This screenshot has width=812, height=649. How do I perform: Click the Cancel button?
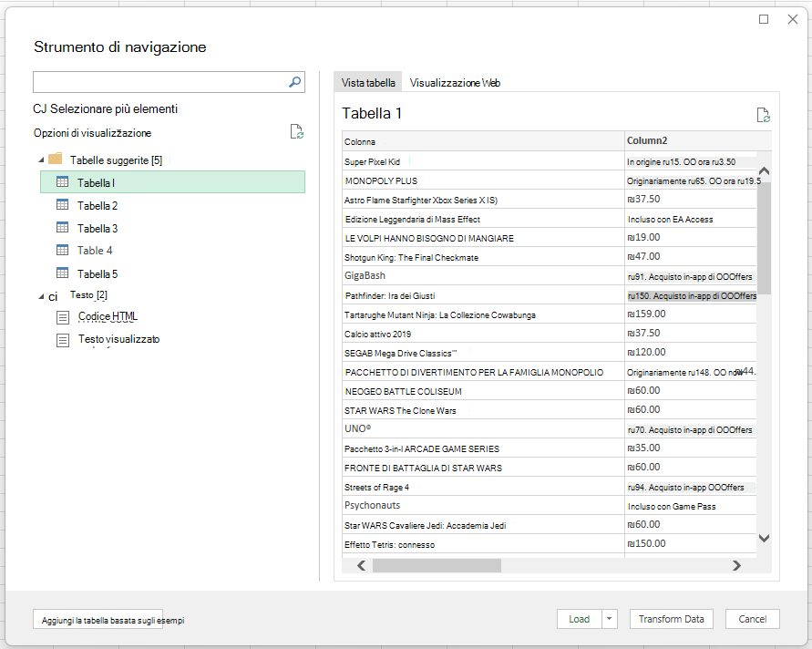click(753, 619)
